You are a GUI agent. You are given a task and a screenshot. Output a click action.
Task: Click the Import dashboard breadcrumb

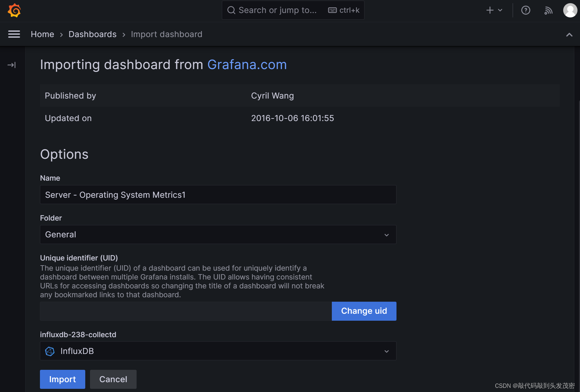pos(167,34)
